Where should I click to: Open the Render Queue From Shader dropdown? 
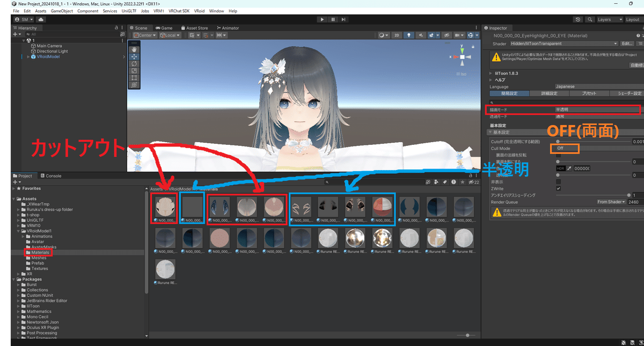click(x=612, y=202)
